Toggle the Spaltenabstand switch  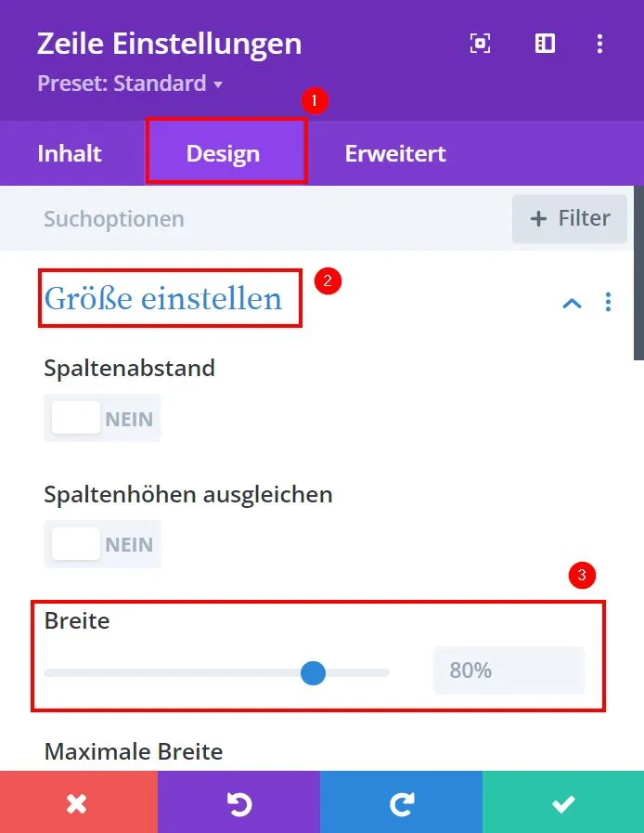tap(102, 418)
